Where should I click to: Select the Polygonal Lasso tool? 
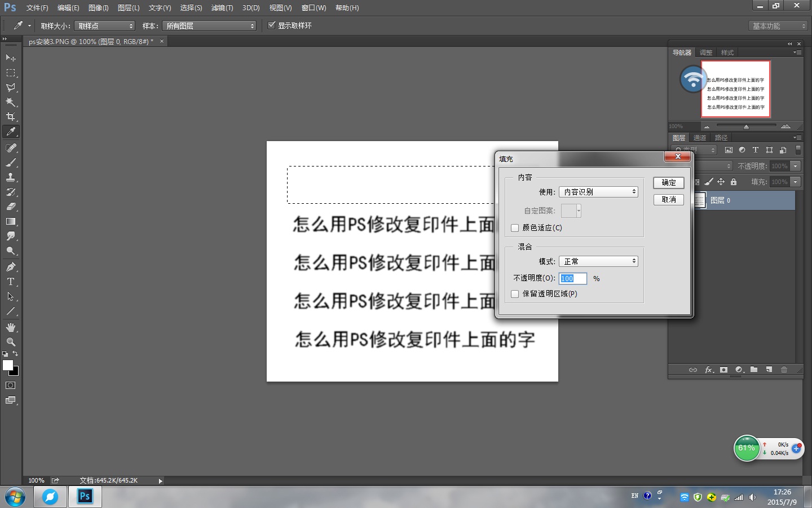(x=11, y=87)
